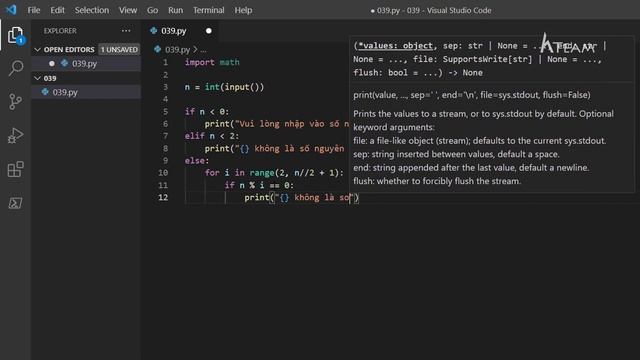Open the Run menu
The width and height of the screenshot is (640, 360).
pos(176,10)
